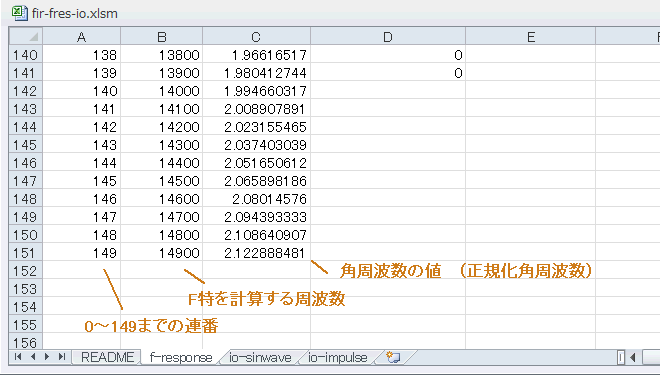
Task: Click the previous sheet navigation arrow
Action: (x=33, y=357)
